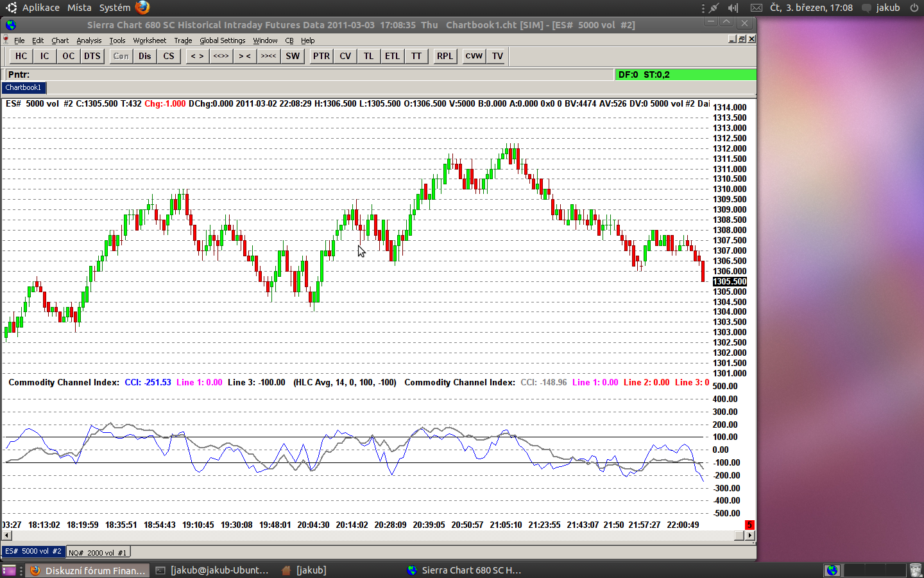Click the 'Sierra Chart 680 SC H…' taskbar button
The height and width of the screenshot is (578, 924).
pyautogui.click(x=465, y=570)
